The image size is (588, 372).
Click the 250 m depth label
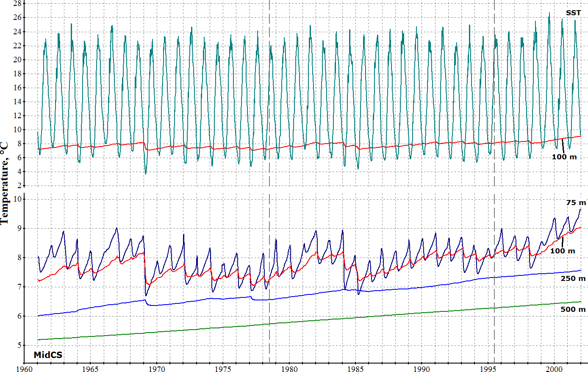point(573,279)
